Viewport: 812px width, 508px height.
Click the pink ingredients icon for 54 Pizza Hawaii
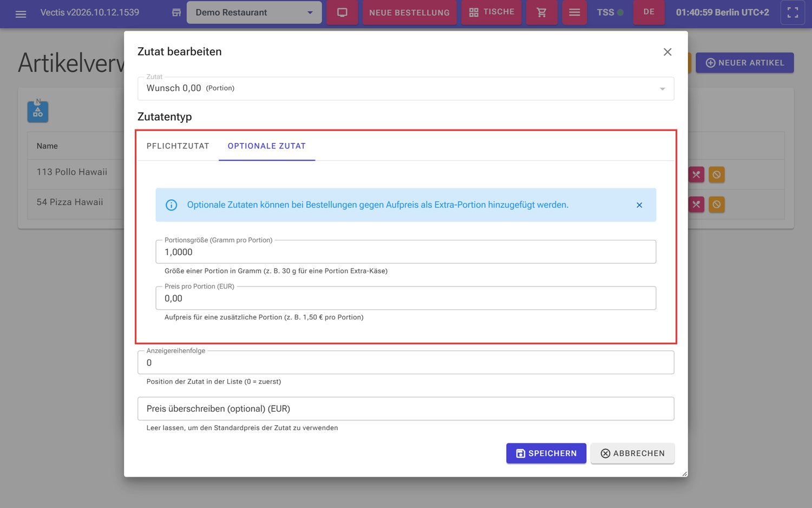coord(696,204)
